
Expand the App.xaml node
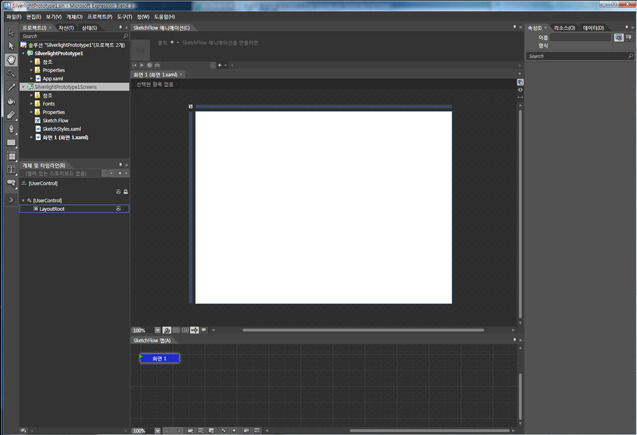click(31, 78)
